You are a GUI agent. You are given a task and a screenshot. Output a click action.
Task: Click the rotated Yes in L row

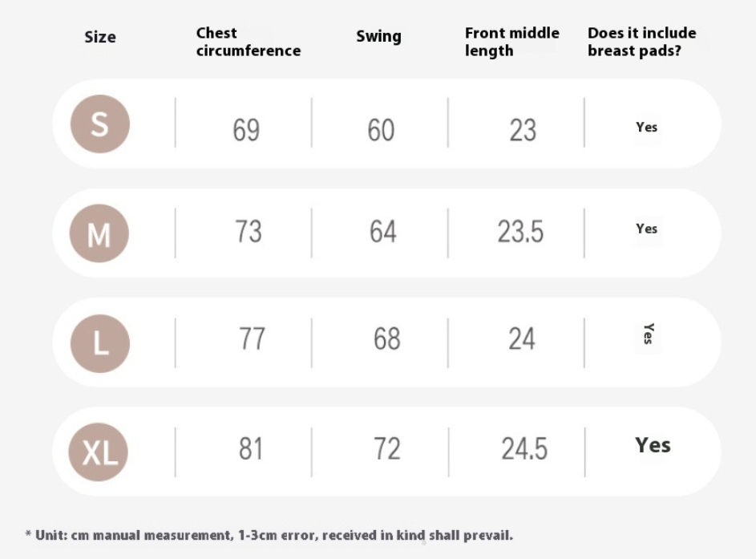pos(649,334)
